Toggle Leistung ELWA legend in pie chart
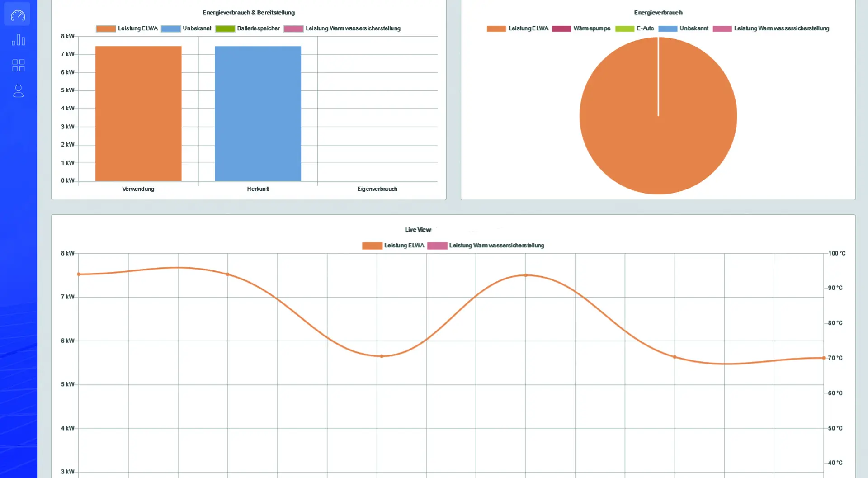The height and width of the screenshot is (478, 868). coord(518,28)
